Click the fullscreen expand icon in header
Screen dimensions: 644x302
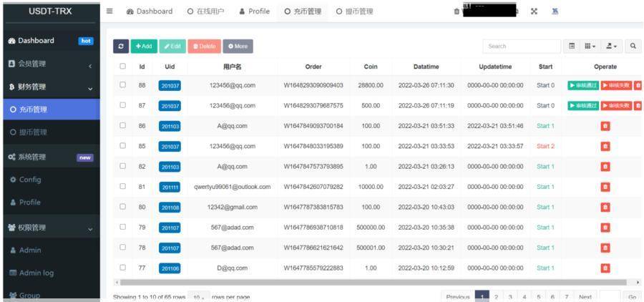tap(535, 11)
